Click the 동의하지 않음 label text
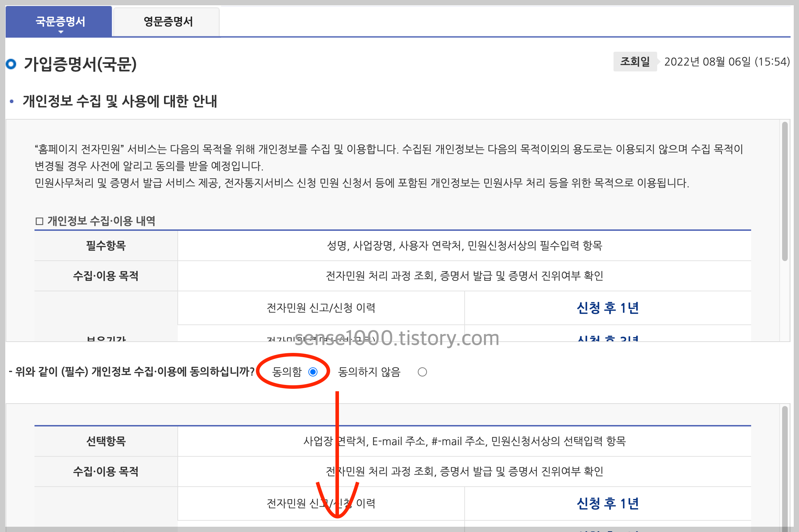799x532 pixels. (x=369, y=372)
